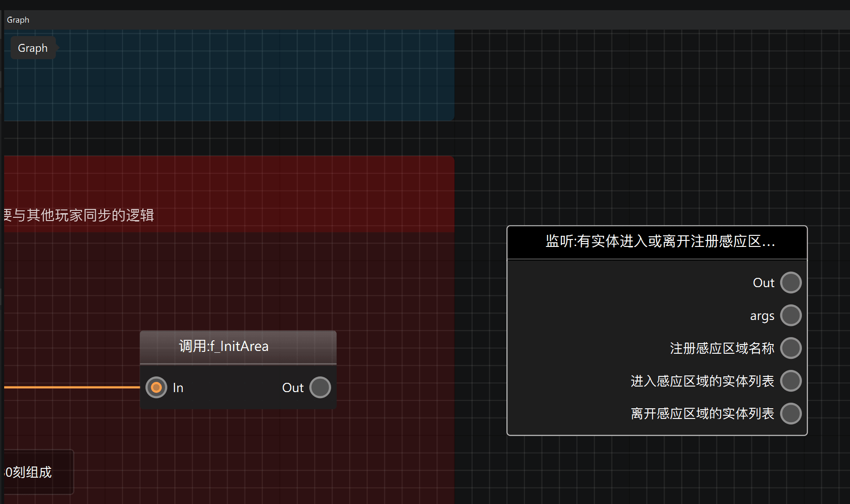Click the 进入感应区域的实体列表 output port

pyautogui.click(x=791, y=381)
